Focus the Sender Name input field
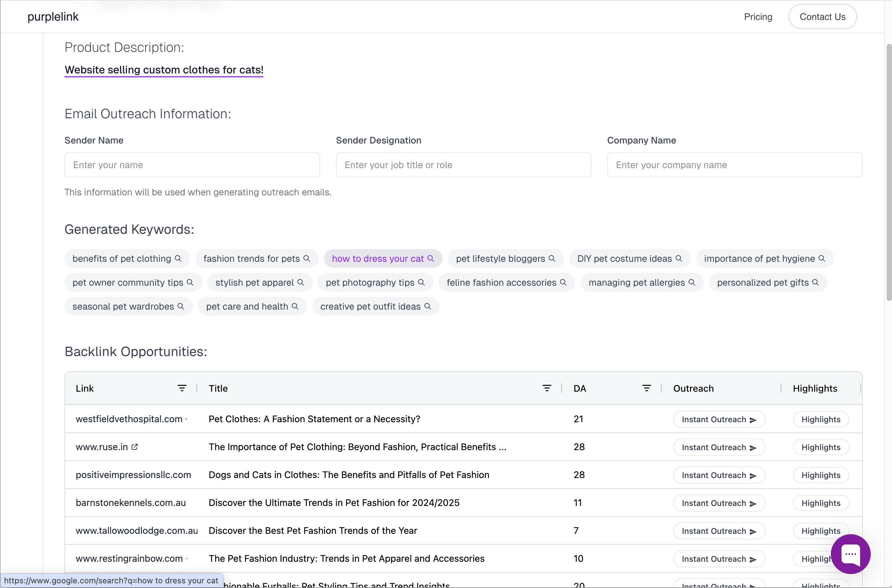Image resolution: width=892 pixels, height=588 pixels. coord(192,165)
